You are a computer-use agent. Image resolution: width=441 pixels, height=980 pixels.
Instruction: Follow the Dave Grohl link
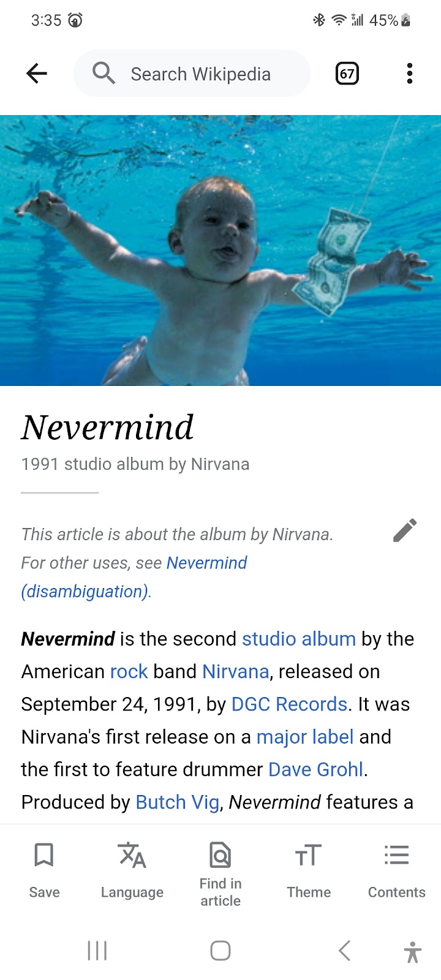point(316,769)
